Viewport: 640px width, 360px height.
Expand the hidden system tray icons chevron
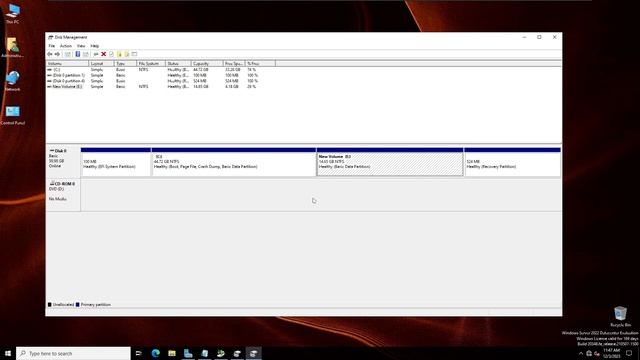[581, 353]
